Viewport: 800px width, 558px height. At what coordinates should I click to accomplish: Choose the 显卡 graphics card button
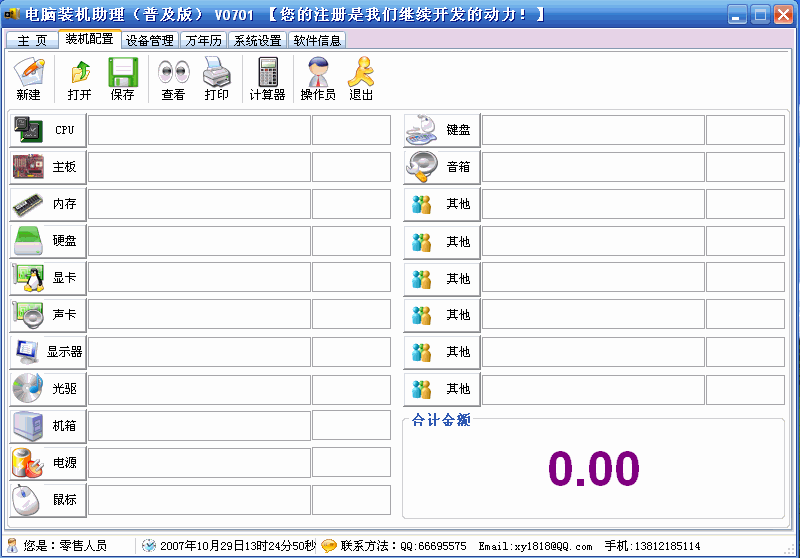coord(48,278)
